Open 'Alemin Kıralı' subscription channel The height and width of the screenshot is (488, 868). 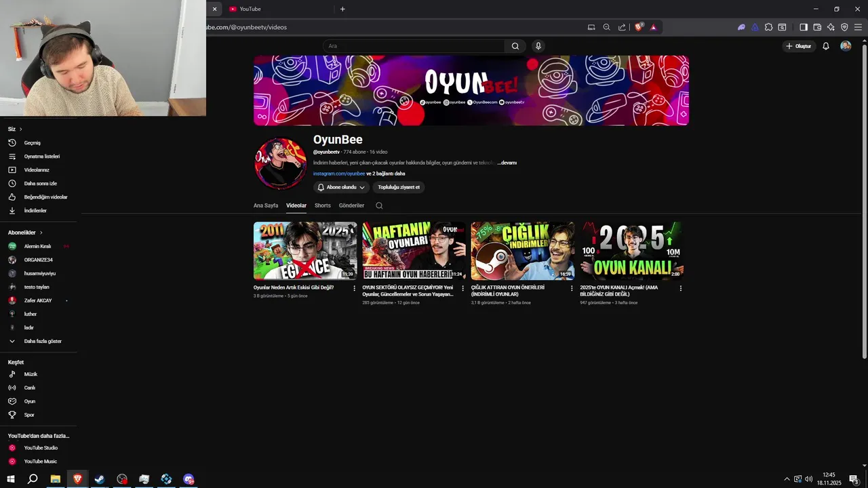(39, 246)
